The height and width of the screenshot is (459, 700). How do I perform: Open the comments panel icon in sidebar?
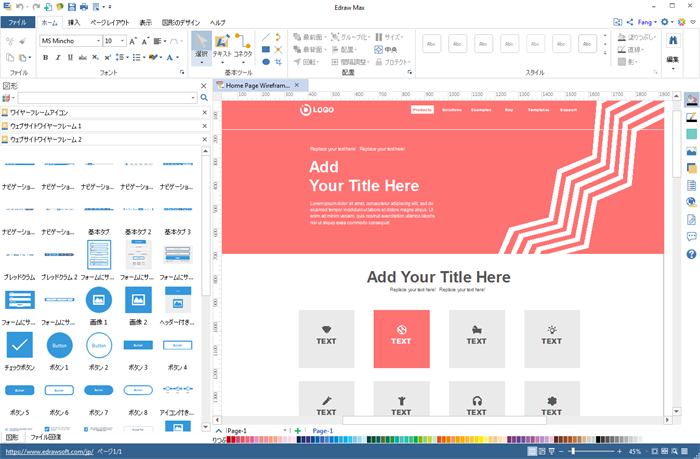tap(691, 236)
